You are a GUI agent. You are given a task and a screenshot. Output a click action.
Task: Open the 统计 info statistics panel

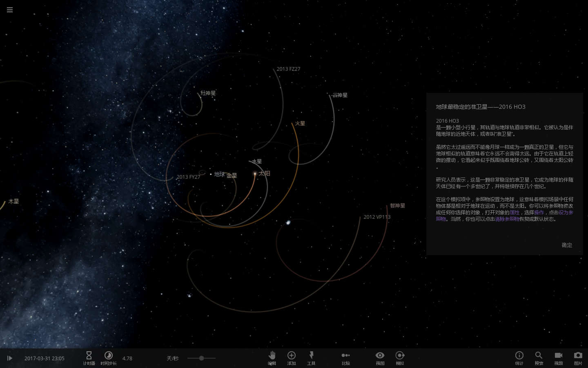519,358
